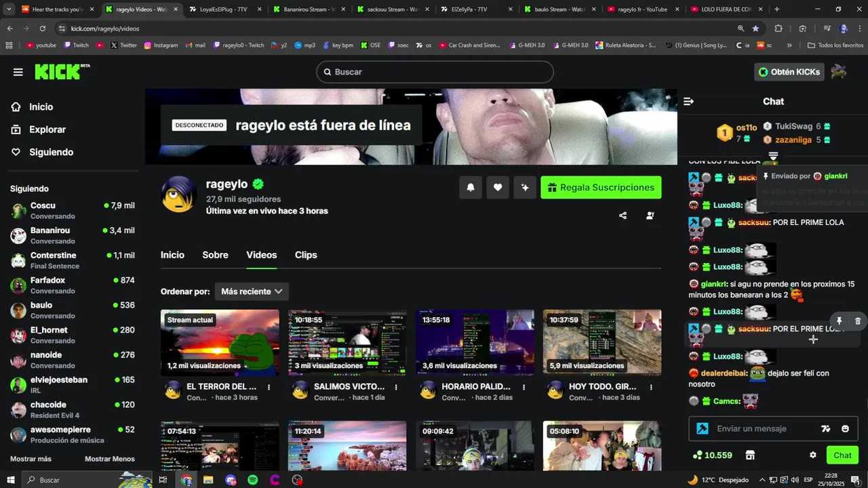Open Twitch bookmark in bookmarks bar

76,45
